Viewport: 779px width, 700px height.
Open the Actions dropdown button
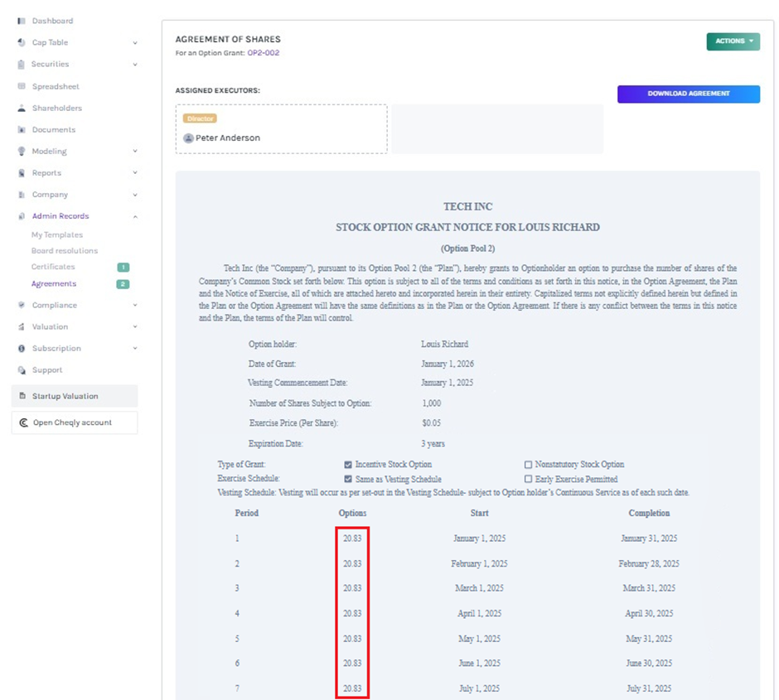[x=733, y=41]
